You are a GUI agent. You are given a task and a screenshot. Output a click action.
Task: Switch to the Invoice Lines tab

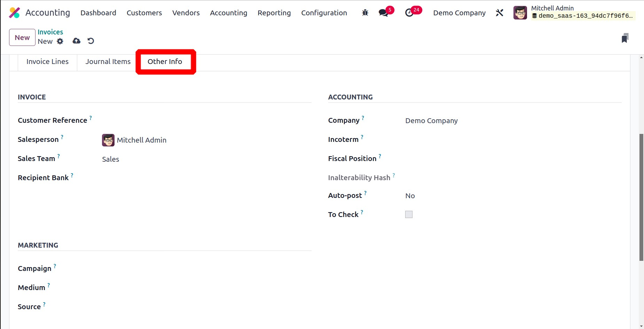point(47,62)
